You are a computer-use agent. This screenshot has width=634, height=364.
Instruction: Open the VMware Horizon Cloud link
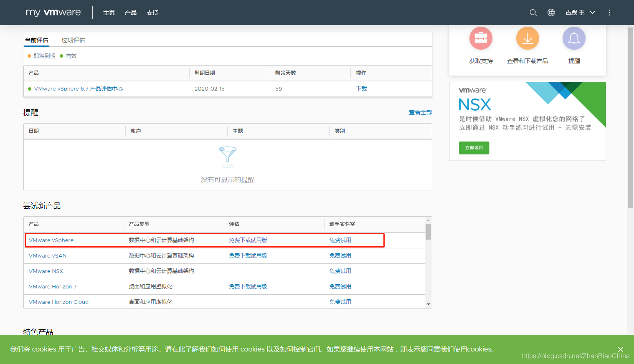[58, 302]
